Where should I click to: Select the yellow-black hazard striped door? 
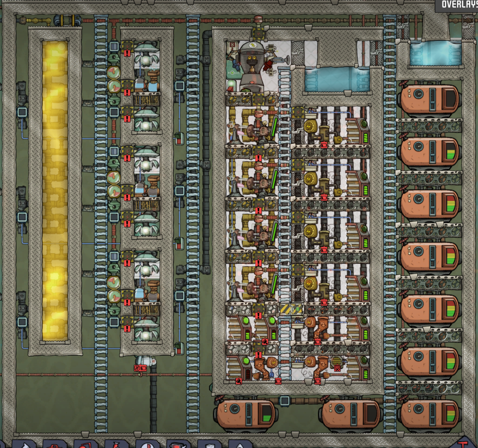click(291, 309)
